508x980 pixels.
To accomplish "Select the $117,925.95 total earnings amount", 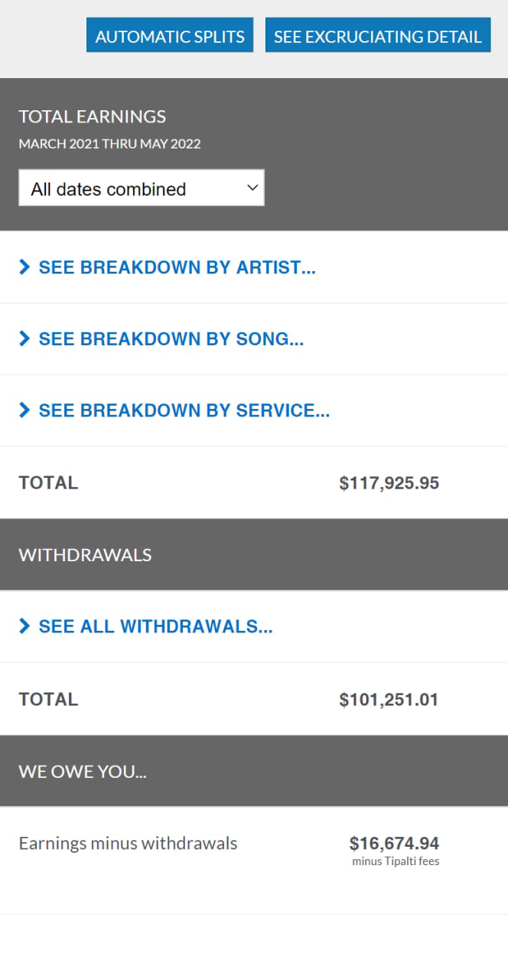I will coord(389,483).
